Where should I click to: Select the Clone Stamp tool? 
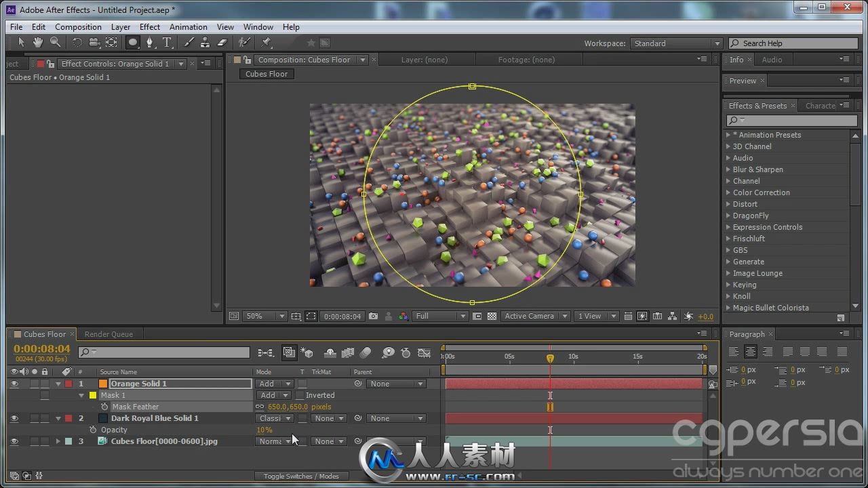click(x=205, y=43)
